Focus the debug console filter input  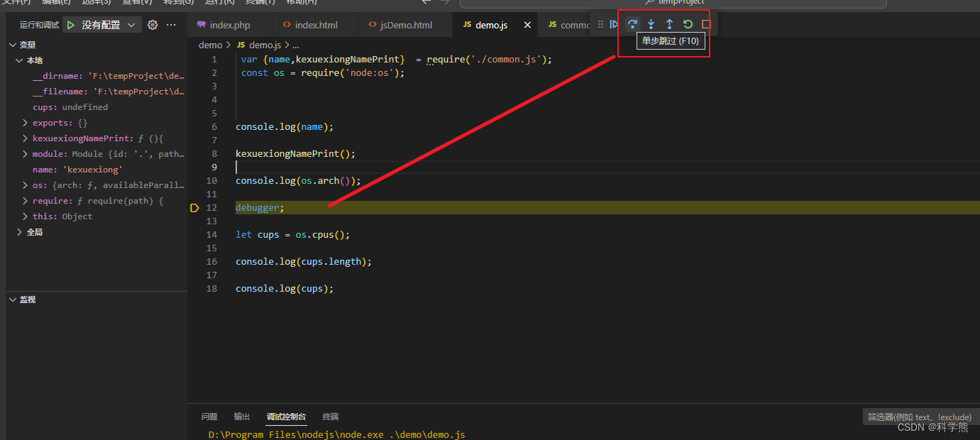pos(920,417)
